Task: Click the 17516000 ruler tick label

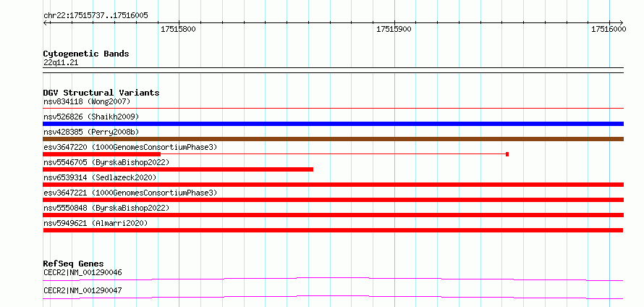Action: coord(609,29)
